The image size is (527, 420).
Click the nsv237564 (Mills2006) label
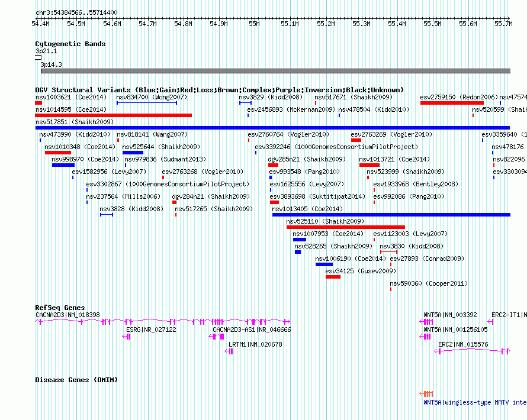pyautogui.click(x=123, y=197)
